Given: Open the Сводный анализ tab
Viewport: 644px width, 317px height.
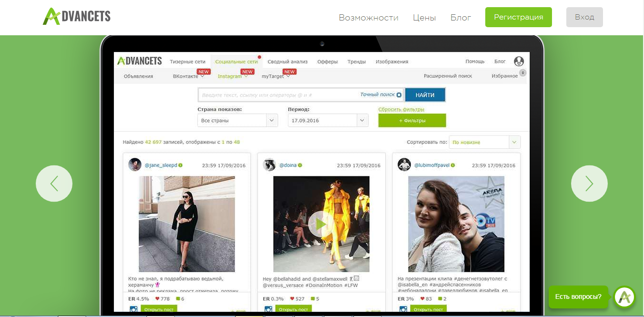Looking at the screenshot, I should (287, 61).
